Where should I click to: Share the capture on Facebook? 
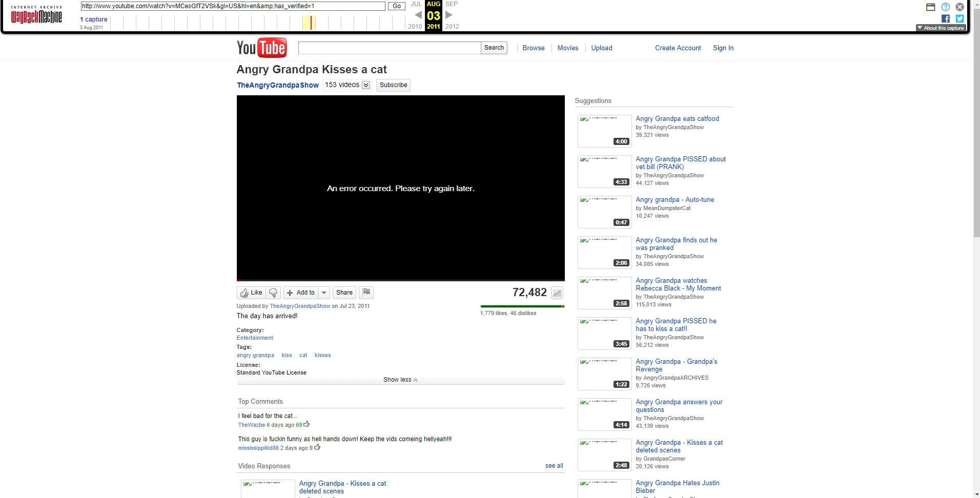click(x=946, y=18)
